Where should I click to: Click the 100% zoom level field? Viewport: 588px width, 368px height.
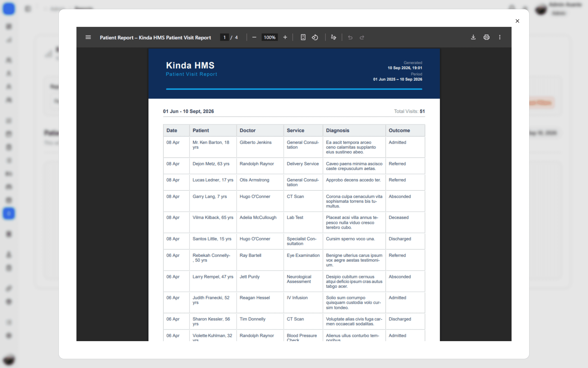pyautogui.click(x=269, y=37)
